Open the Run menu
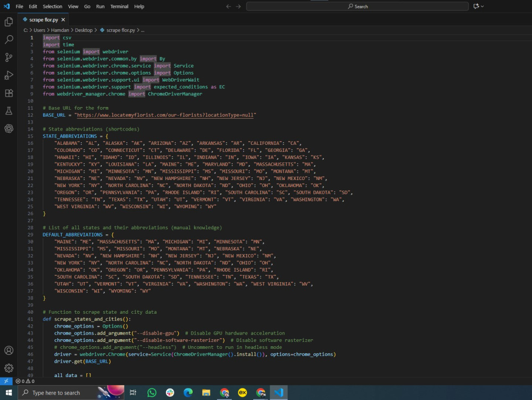532x400 pixels. 100,6
